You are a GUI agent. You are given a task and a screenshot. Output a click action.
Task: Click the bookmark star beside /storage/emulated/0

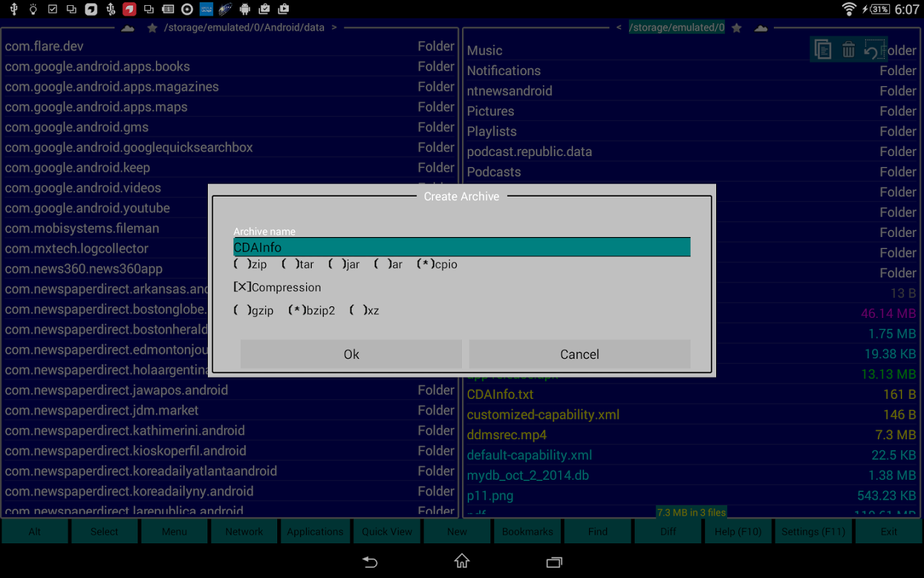[737, 28]
